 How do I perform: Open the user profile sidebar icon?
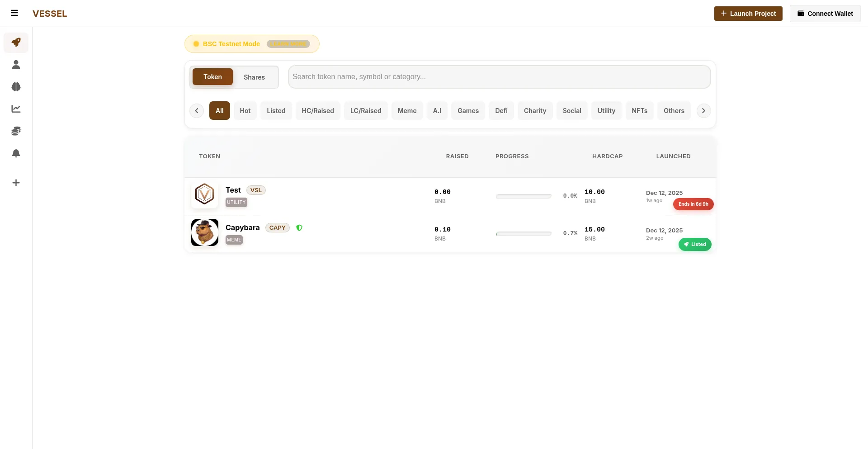pos(16,65)
